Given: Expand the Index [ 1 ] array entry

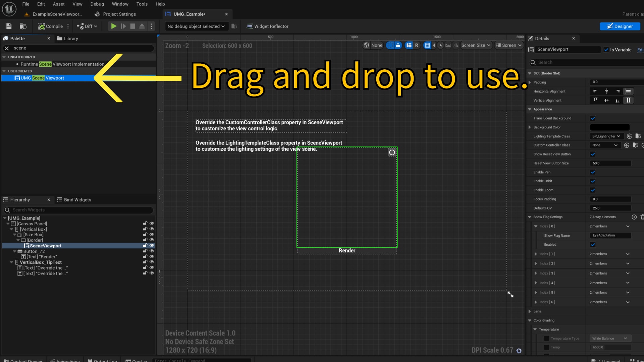Looking at the screenshot, I should coord(536,254).
